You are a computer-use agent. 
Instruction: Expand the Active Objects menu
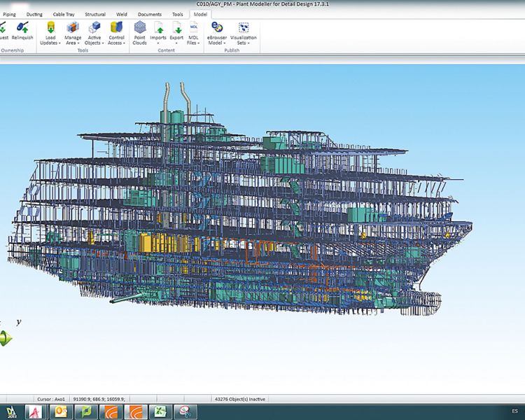click(x=94, y=34)
